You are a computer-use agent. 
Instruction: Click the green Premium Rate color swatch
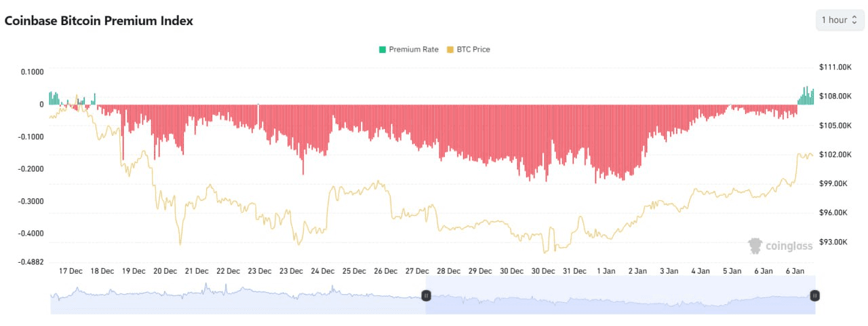382,50
